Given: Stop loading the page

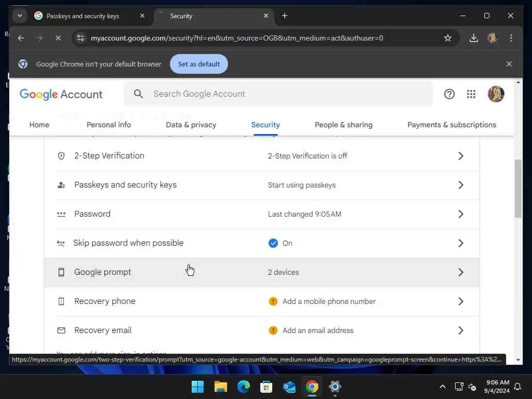Looking at the screenshot, I should coord(58,38).
